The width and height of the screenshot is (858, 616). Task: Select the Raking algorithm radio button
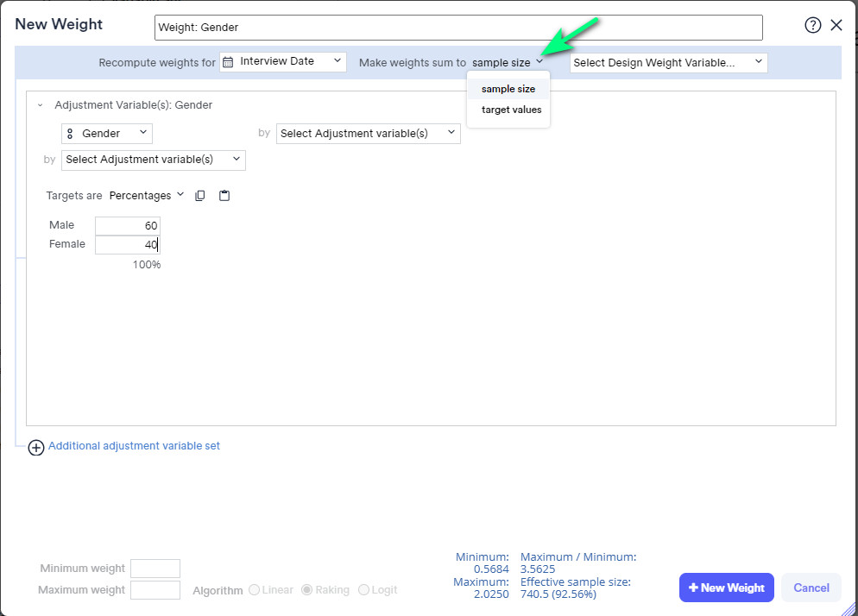point(307,590)
